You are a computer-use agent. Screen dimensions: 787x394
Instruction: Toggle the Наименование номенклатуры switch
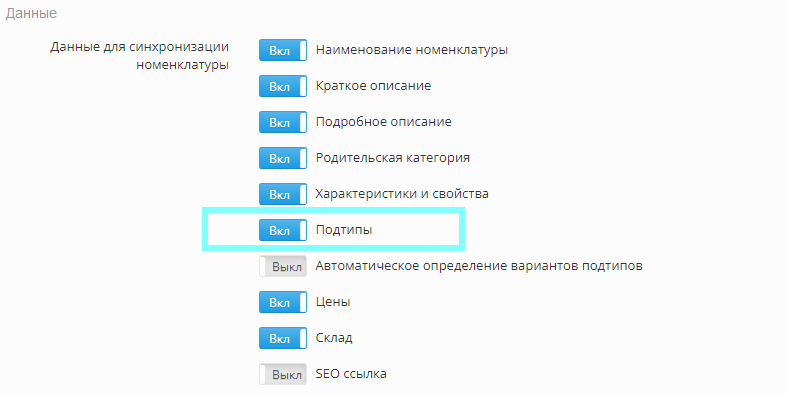pos(283,50)
